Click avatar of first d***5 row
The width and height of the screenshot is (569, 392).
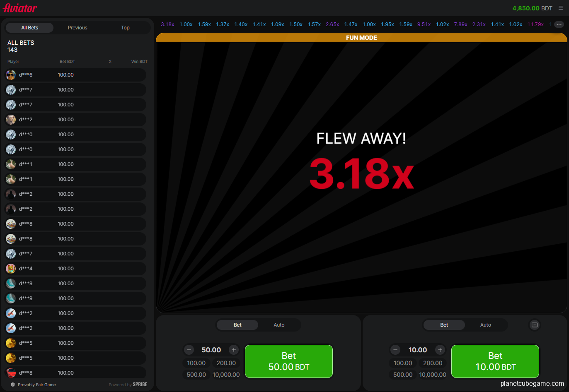click(x=11, y=343)
